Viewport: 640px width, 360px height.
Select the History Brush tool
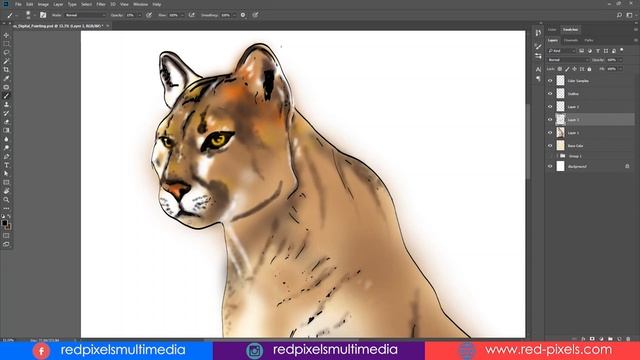pos(6,113)
